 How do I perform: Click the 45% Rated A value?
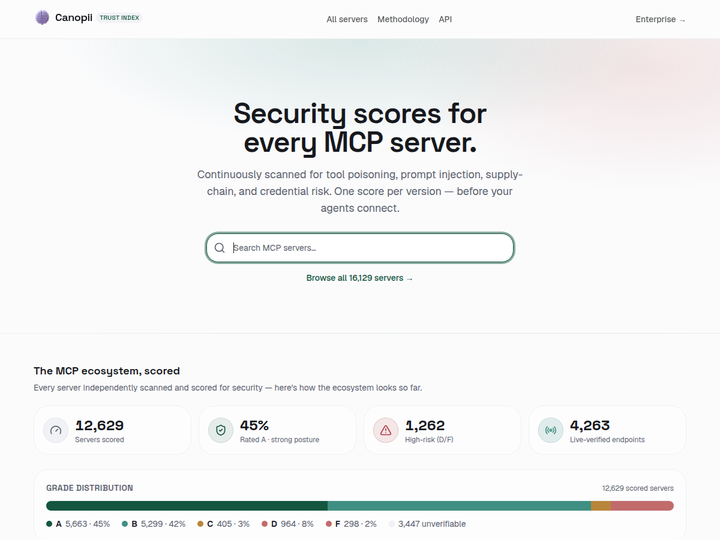(254, 426)
